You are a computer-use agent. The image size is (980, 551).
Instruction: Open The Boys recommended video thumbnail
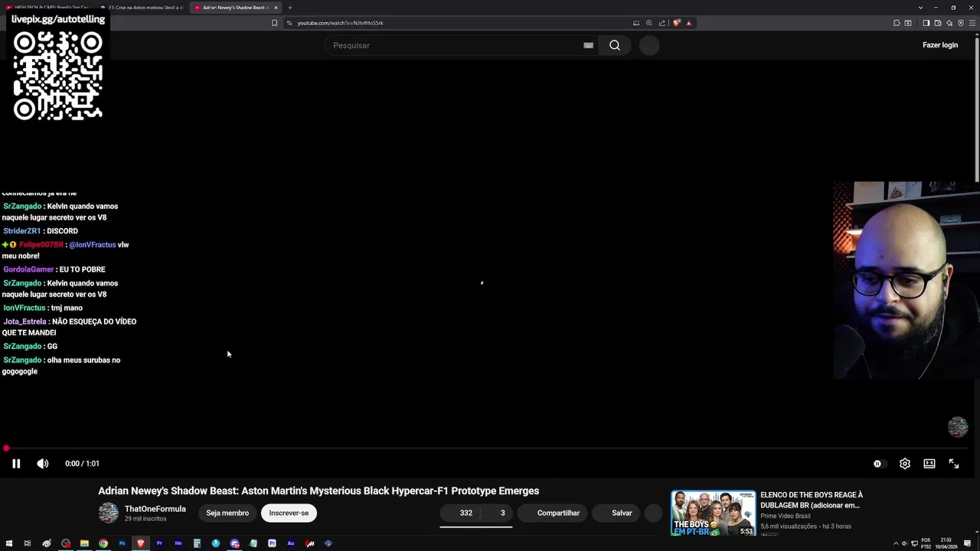pos(713,513)
